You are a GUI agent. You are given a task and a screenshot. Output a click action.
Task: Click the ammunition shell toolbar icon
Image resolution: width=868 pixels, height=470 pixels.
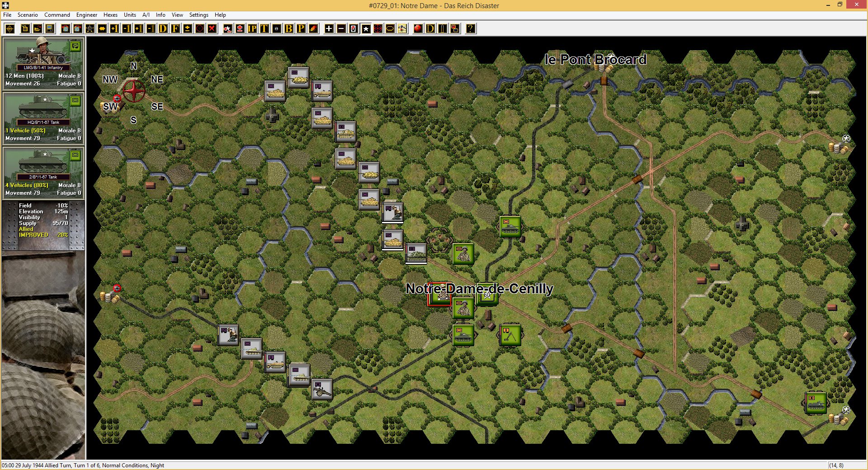click(443, 28)
